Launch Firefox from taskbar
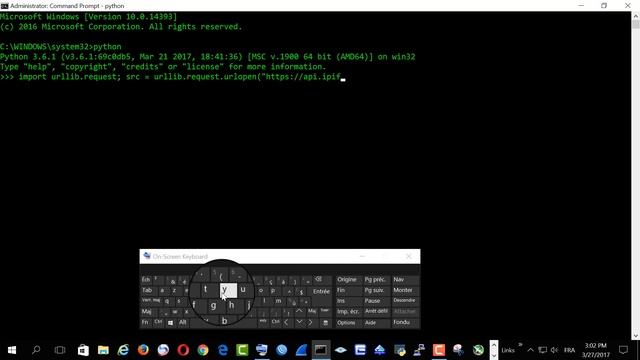This screenshot has height=360, width=640. point(143,350)
